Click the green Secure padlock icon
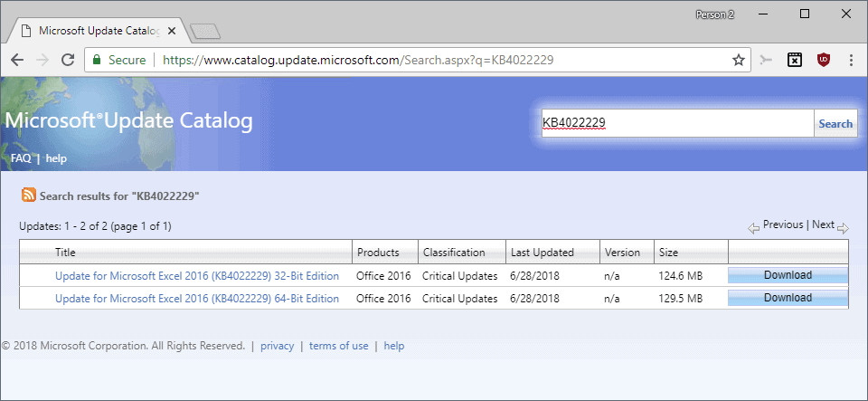Image resolution: width=868 pixels, height=401 pixels. coord(97,60)
